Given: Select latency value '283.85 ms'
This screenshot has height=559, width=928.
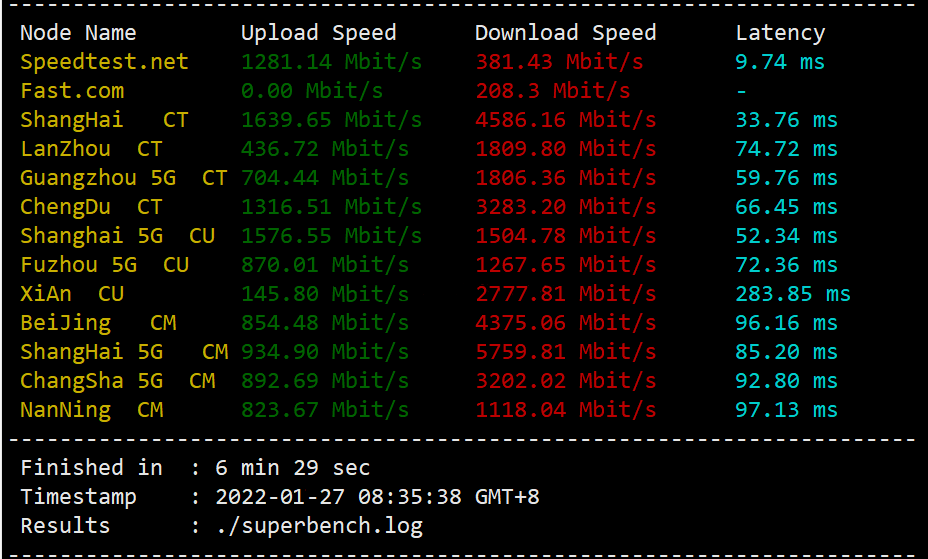Looking at the screenshot, I should click(793, 293).
